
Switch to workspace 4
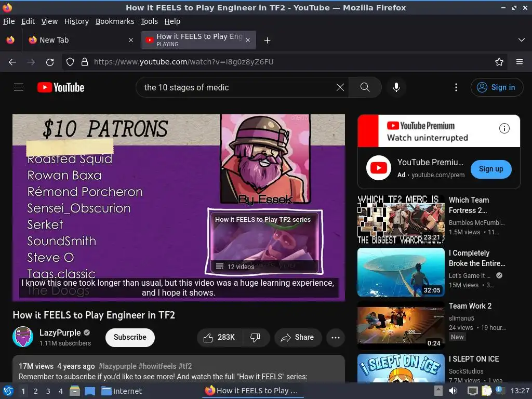[61, 391]
